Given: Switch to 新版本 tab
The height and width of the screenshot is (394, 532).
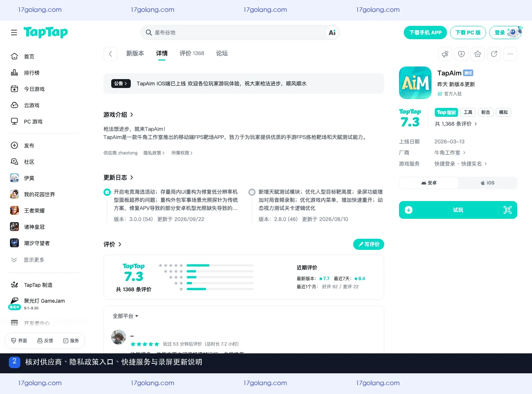Looking at the screenshot, I should tap(135, 54).
